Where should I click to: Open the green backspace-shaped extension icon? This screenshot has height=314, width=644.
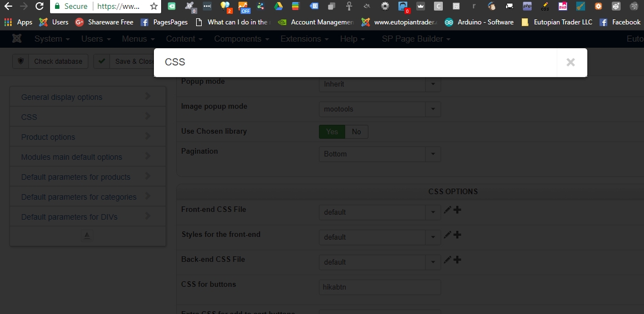click(x=172, y=6)
